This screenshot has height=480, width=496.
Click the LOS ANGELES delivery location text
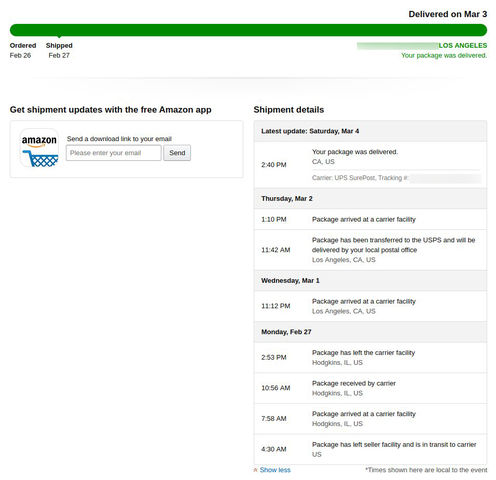click(463, 46)
